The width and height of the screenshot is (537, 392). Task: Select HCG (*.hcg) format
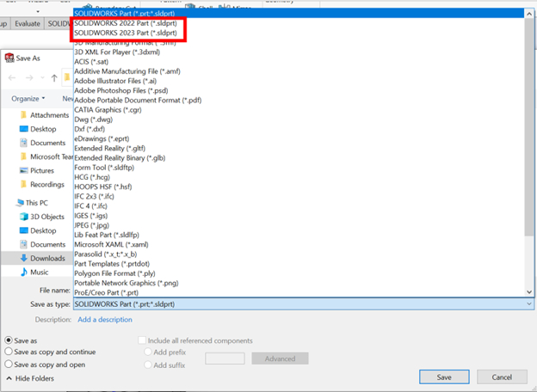pyautogui.click(x=299, y=177)
